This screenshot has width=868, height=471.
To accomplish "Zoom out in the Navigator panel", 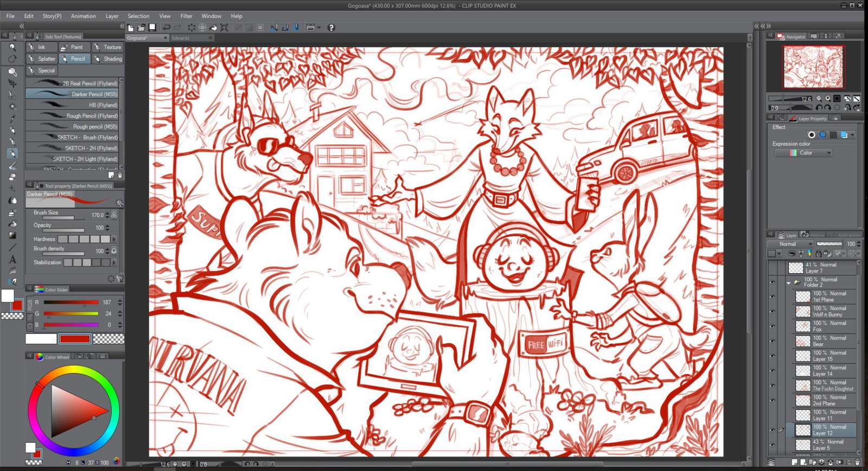I will coord(819,99).
